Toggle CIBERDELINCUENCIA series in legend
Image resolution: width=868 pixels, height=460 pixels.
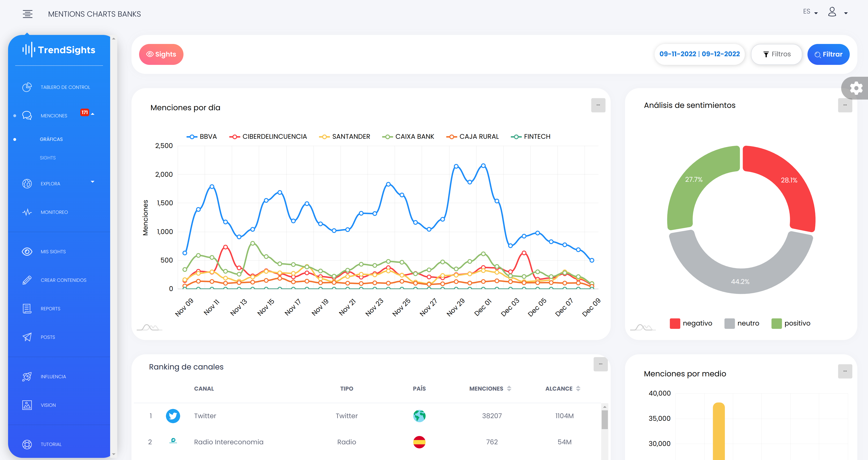point(268,137)
